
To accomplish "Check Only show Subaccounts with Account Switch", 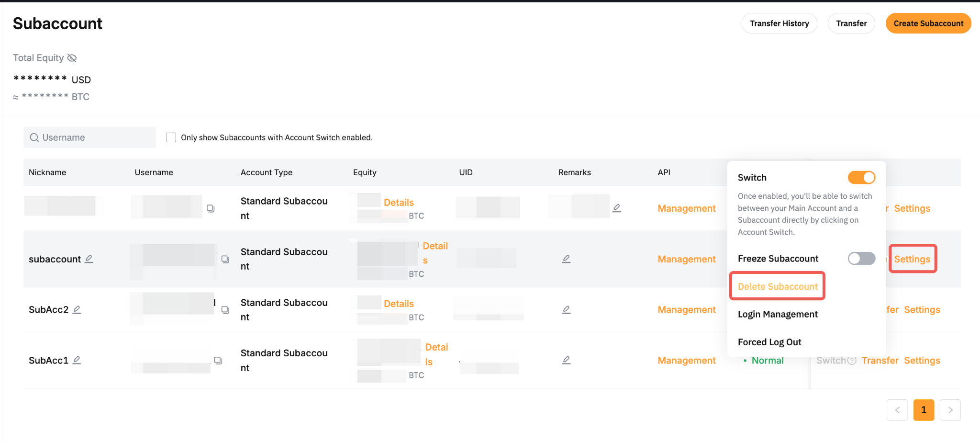I will (x=171, y=137).
